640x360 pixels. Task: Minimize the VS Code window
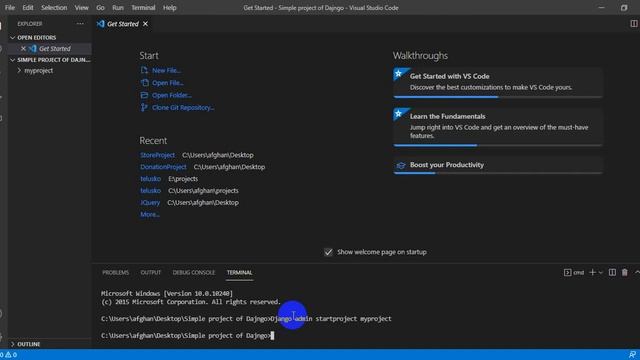601,8
